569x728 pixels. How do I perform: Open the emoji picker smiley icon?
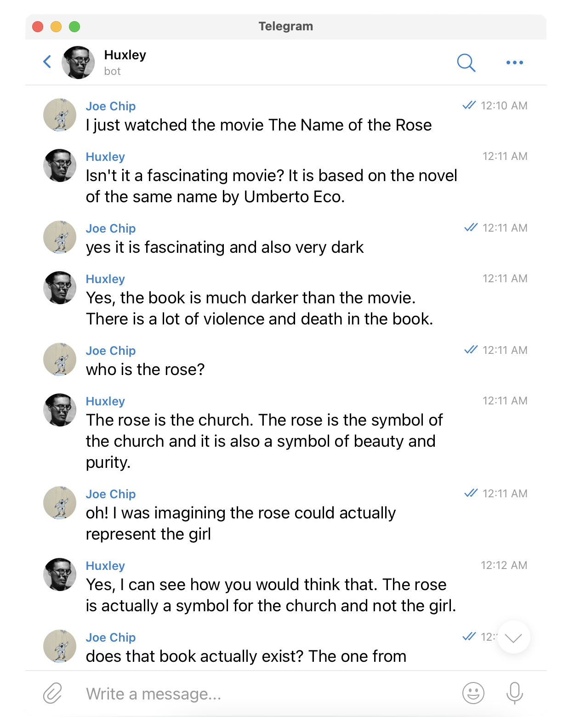click(x=473, y=693)
